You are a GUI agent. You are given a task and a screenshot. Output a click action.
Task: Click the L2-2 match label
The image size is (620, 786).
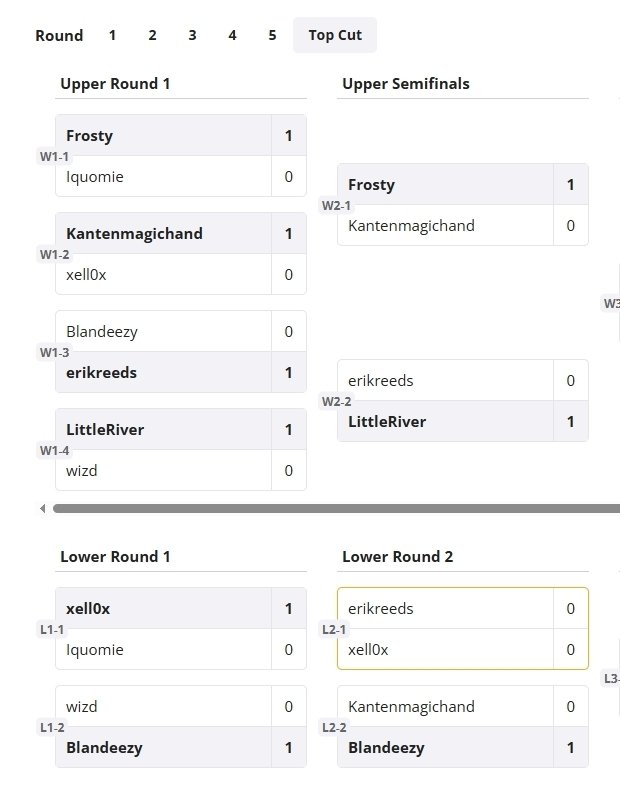(x=334, y=727)
